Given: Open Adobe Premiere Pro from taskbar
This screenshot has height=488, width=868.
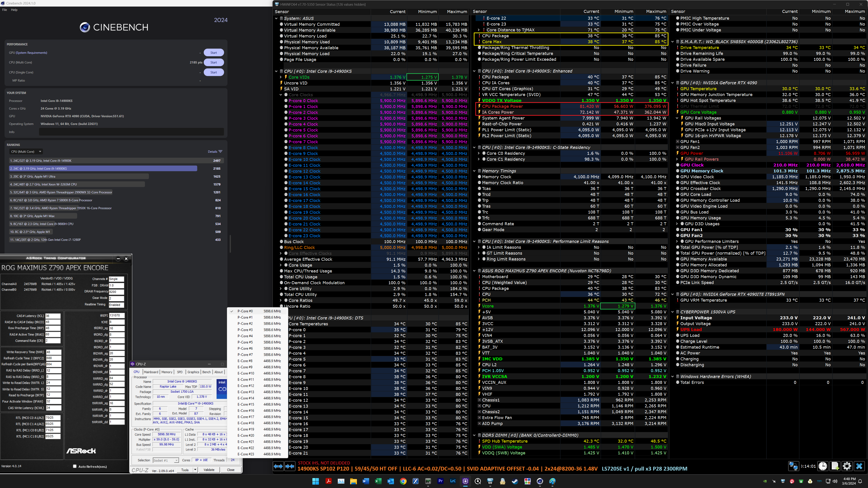Looking at the screenshot, I should [x=440, y=481].
